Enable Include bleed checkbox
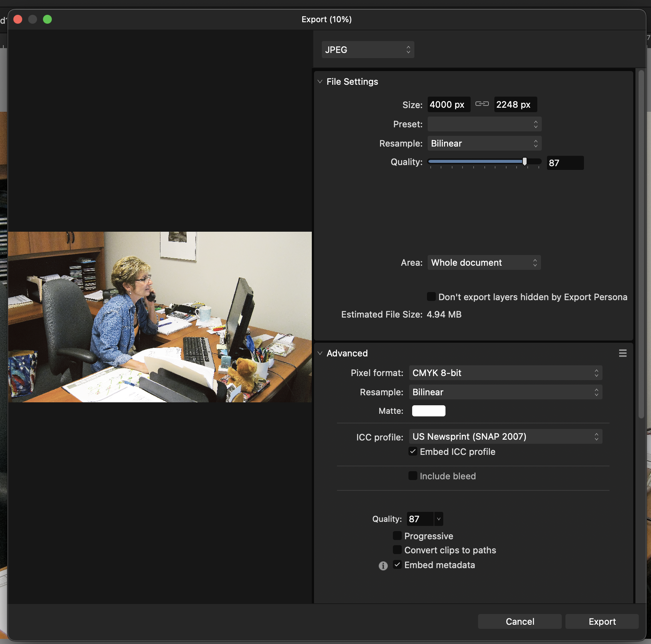 click(413, 476)
